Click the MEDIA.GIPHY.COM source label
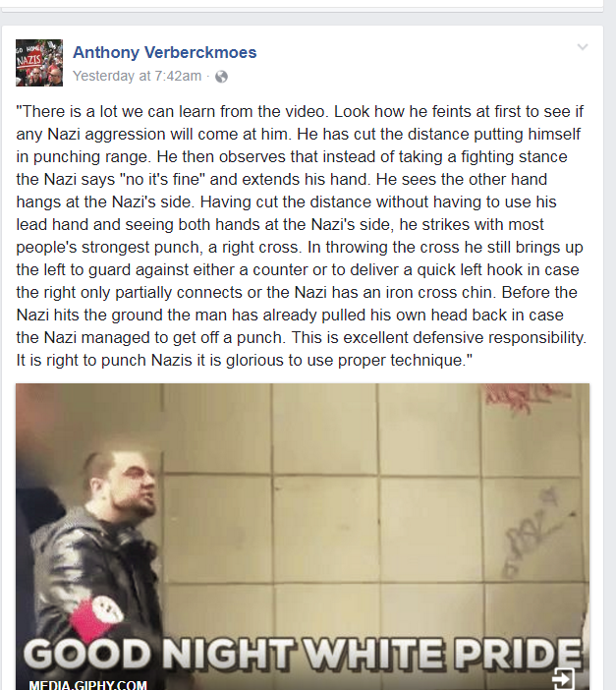 (x=88, y=684)
